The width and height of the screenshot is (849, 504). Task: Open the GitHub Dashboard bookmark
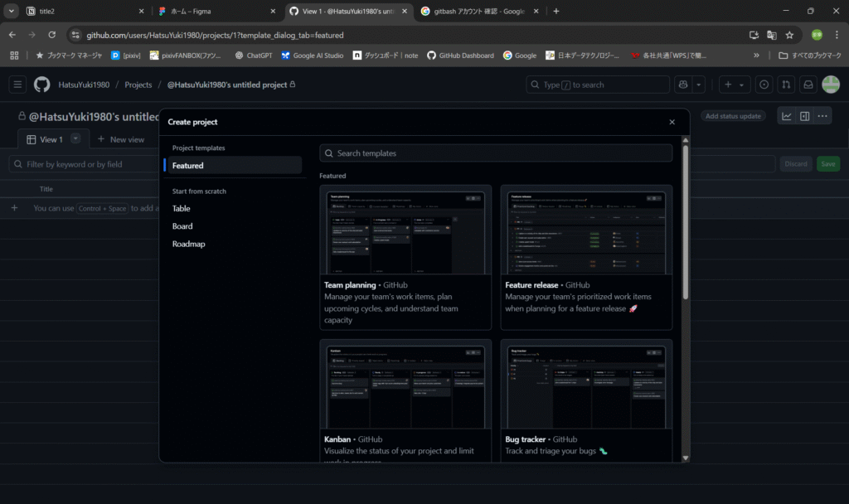point(460,56)
